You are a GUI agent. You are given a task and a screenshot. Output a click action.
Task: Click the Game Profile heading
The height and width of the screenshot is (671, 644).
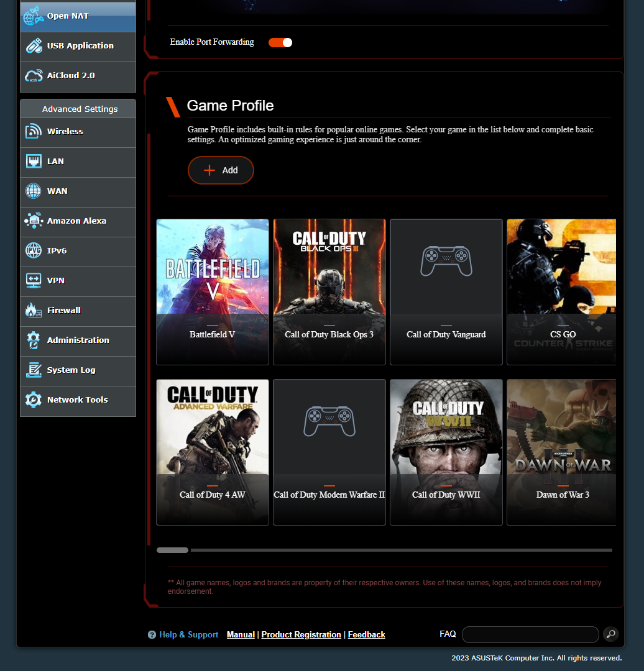coord(231,106)
